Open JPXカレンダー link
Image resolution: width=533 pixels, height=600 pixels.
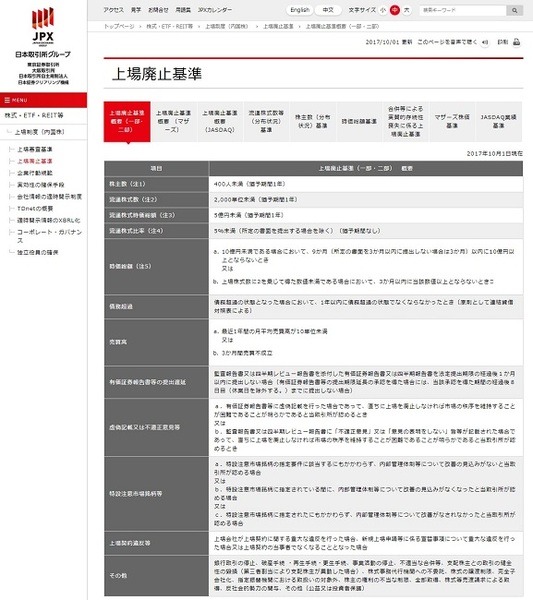coord(215,10)
